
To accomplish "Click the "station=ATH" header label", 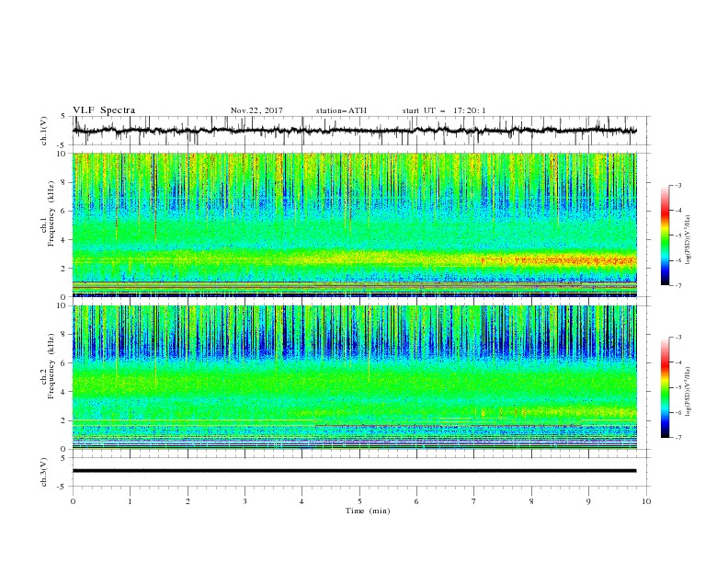I will coord(341,110).
